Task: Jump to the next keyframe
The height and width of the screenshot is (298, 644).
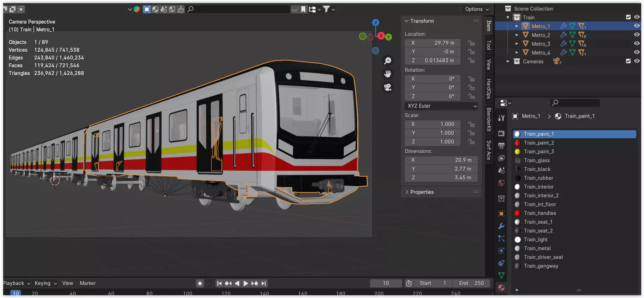Action: 255,283
